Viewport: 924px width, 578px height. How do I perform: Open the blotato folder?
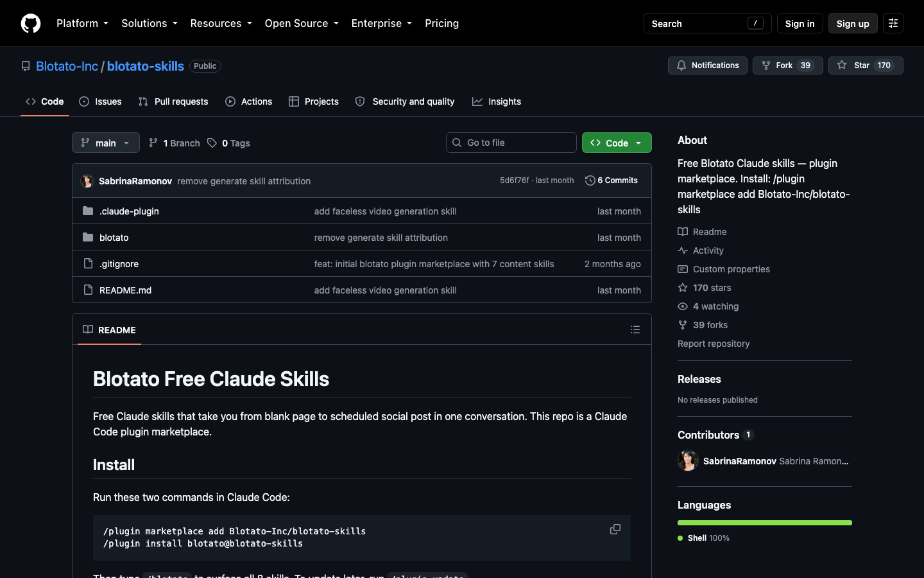(x=114, y=238)
